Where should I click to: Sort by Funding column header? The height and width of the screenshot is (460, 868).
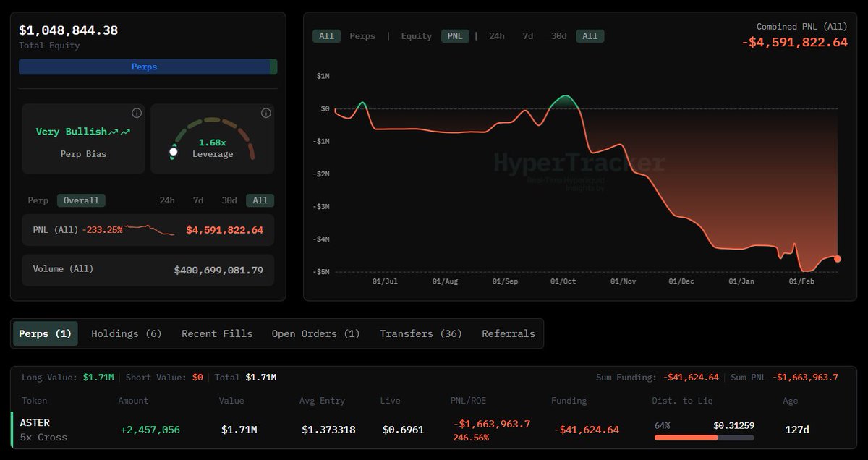click(x=569, y=400)
